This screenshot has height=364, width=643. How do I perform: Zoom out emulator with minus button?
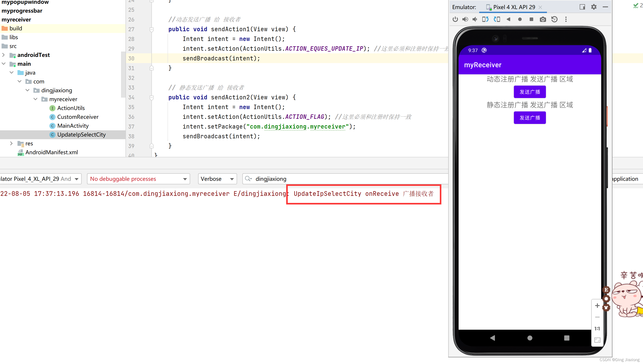pos(597,317)
